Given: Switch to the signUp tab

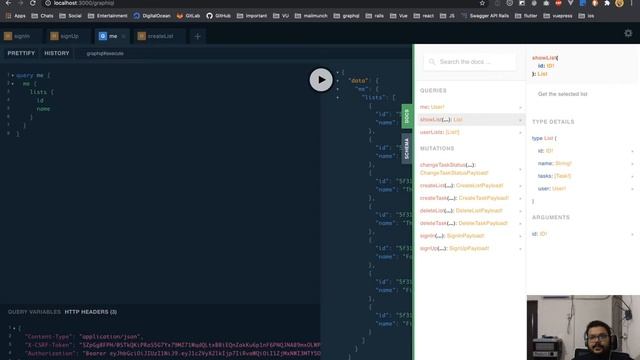Looking at the screenshot, I should click(69, 36).
